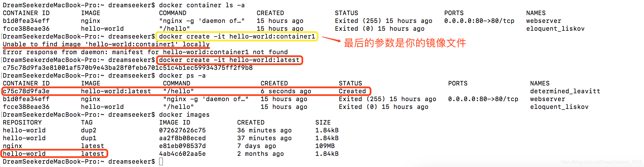Click the 'Unable to find image' message line
The image size is (644, 167).
pyautogui.click(x=106, y=44)
